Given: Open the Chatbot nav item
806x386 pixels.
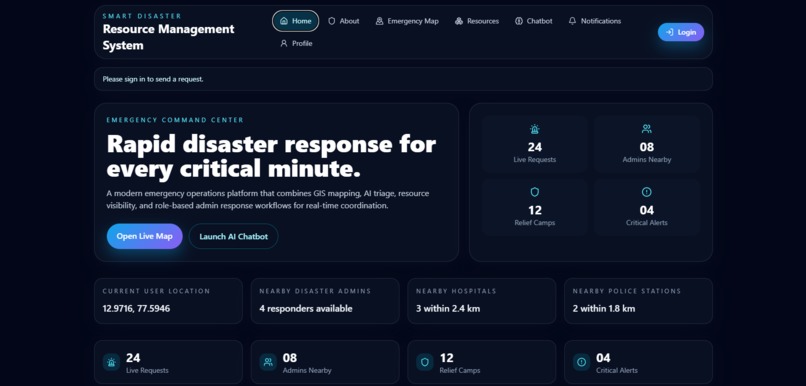Looking at the screenshot, I should [x=534, y=21].
